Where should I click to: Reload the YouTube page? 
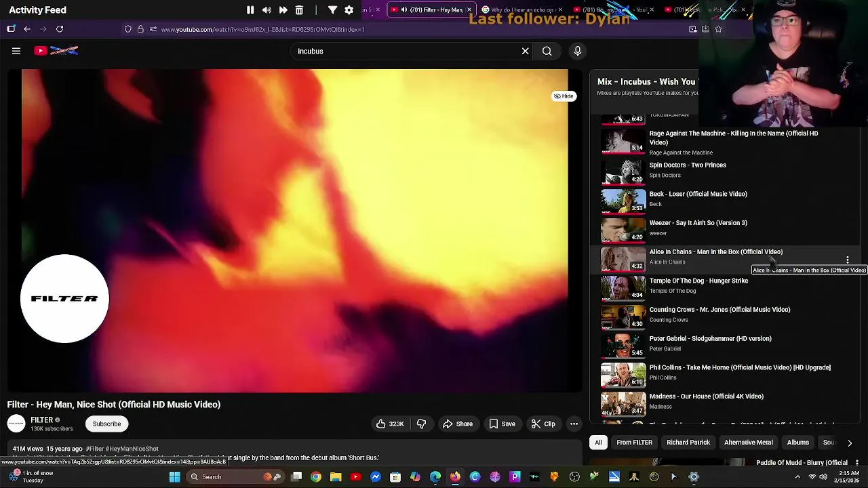pos(60,29)
